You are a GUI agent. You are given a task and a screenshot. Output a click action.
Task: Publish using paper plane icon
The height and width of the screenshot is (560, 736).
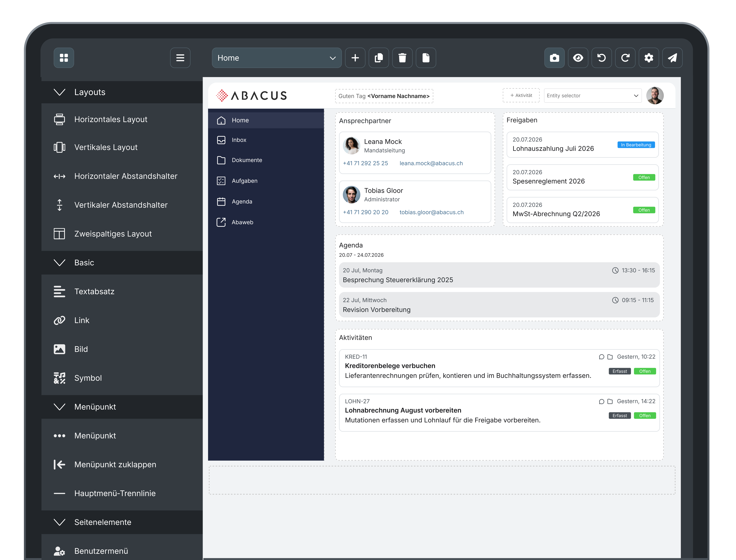click(x=672, y=58)
